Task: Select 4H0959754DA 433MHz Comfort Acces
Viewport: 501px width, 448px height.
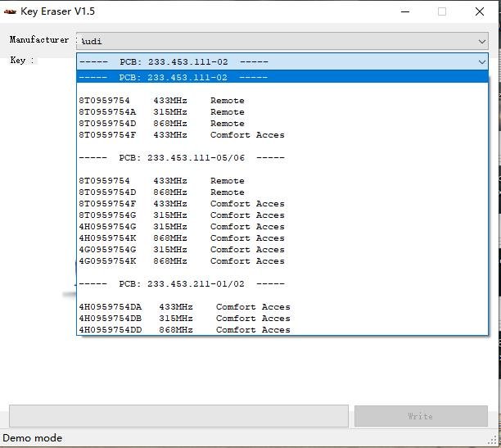Action: pos(184,307)
